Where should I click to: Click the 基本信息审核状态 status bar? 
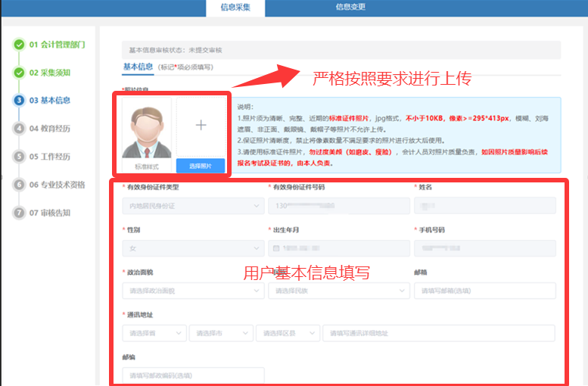click(341, 50)
